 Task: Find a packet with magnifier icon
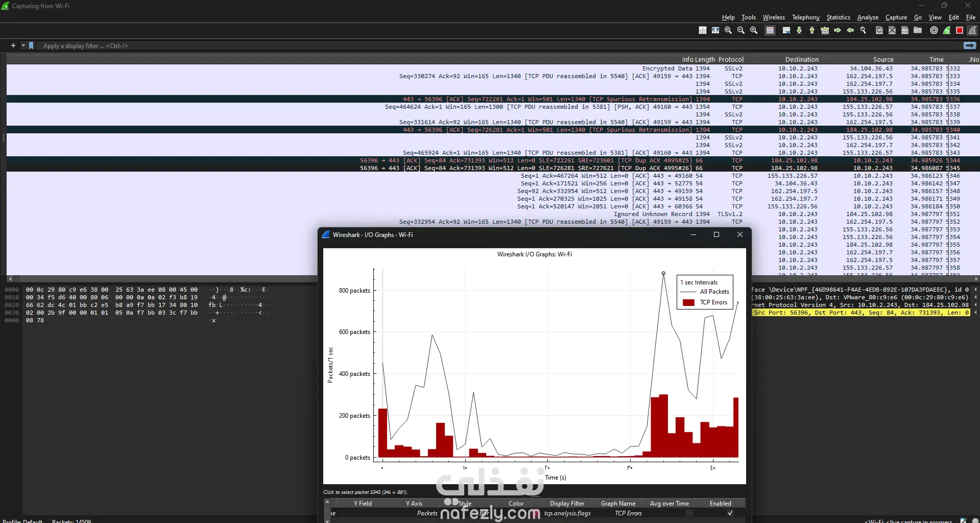[x=863, y=30]
